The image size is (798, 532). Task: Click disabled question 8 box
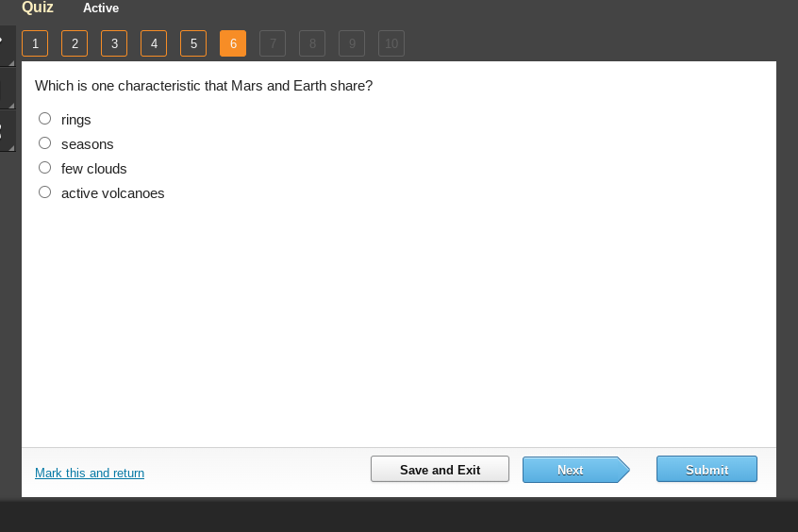pos(312,43)
